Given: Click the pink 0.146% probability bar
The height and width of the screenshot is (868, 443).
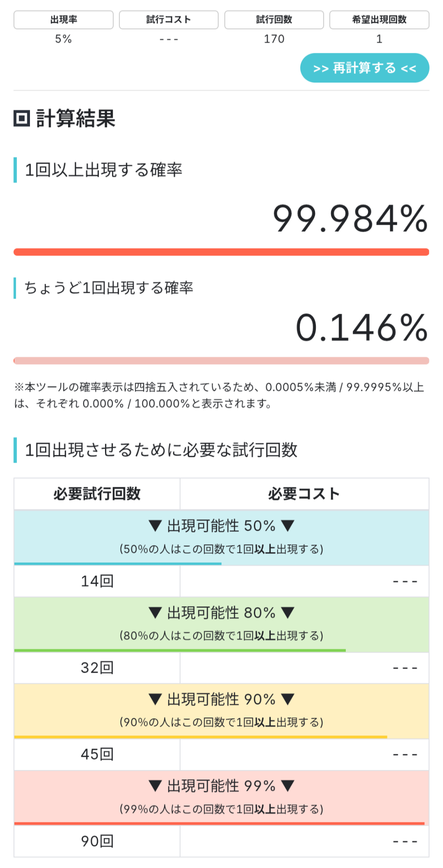Looking at the screenshot, I should 221,361.
